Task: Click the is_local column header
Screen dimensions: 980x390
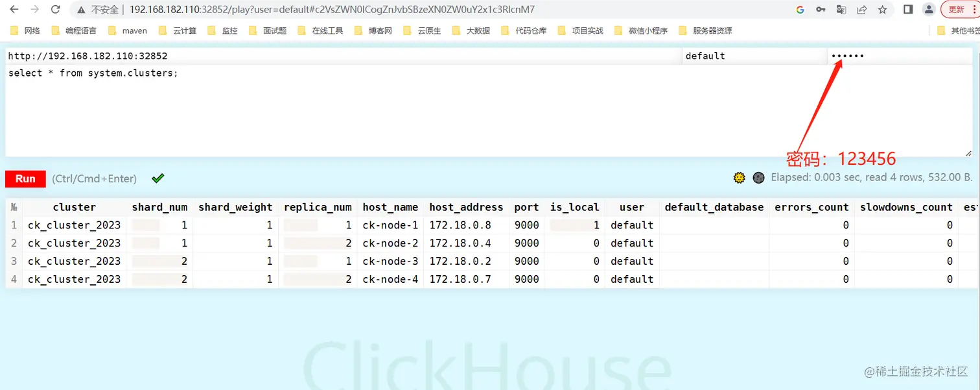Action: pos(574,208)
